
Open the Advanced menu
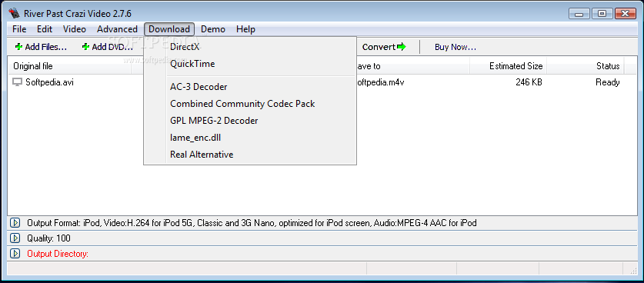[x=117, y=29]
